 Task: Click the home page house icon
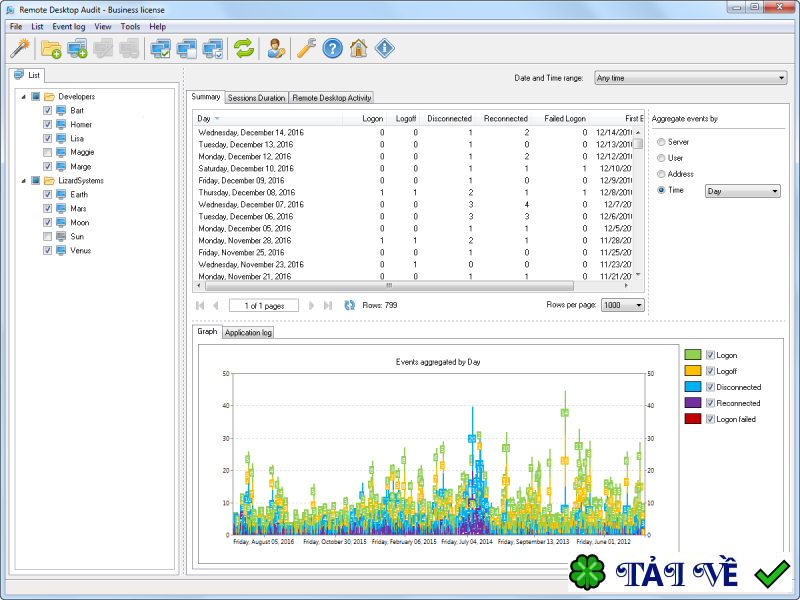pos(358,47)
